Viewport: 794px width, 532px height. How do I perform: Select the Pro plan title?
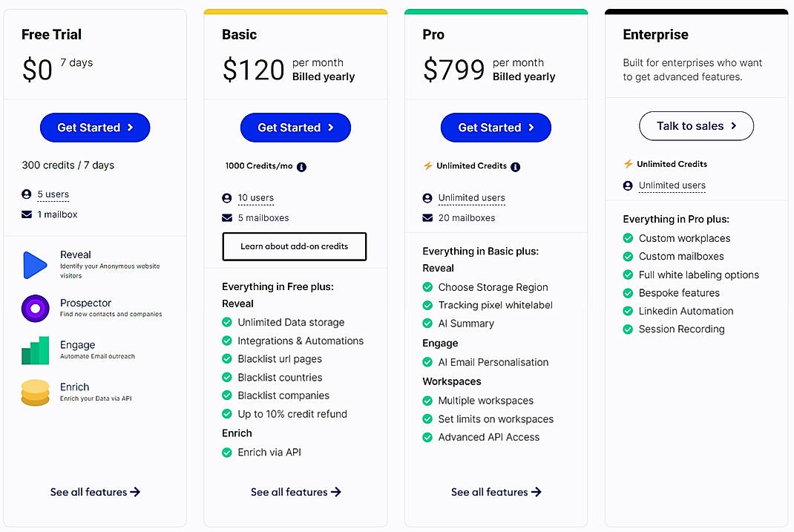click(433, 34)
